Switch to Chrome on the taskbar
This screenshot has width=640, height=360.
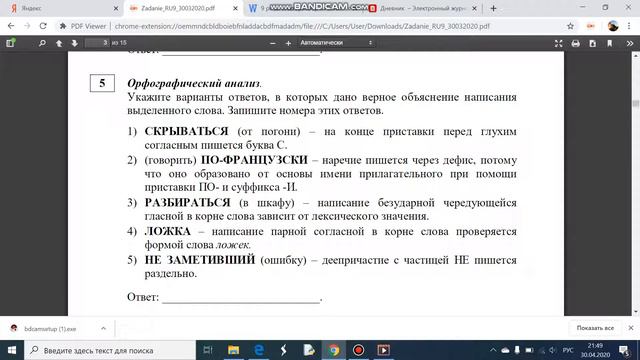coord(334,350)
